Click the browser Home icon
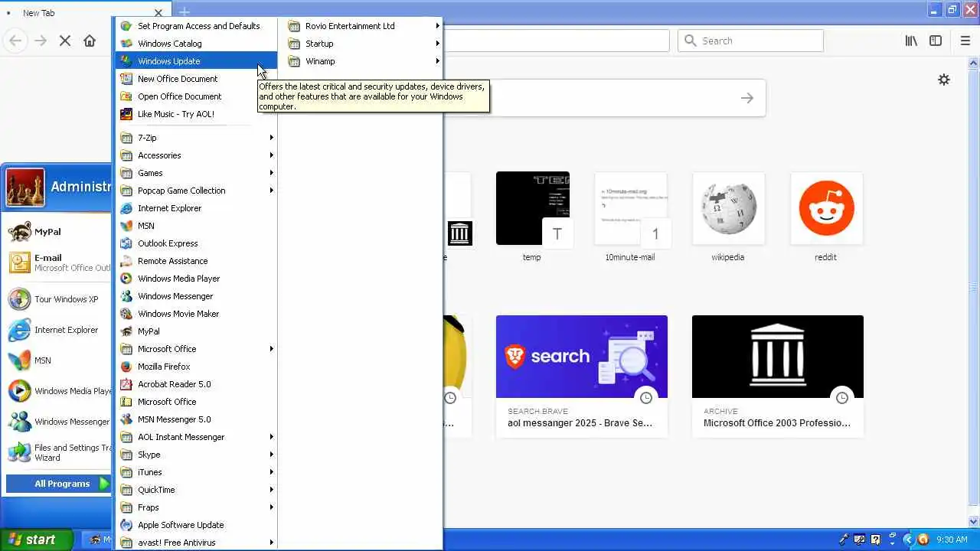The height and width of the screenshot is (551, 980). point(90,41)
